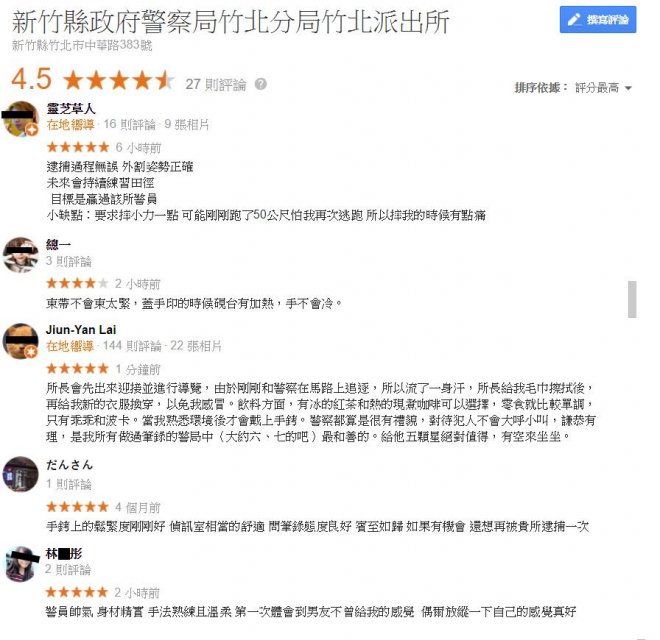Click reviewer name だんさん
The width and height of the screenshot is (660, 640).
[69, 465]
